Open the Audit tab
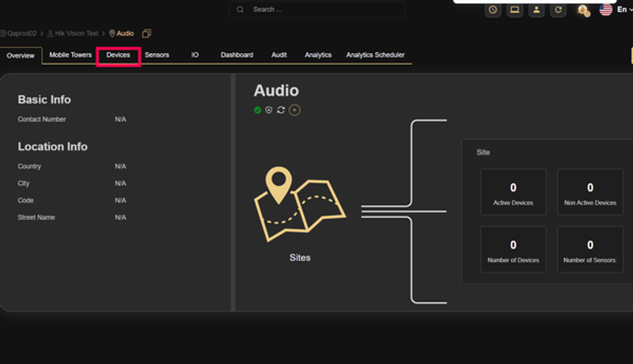633x364 pixels. pos(279,55)
